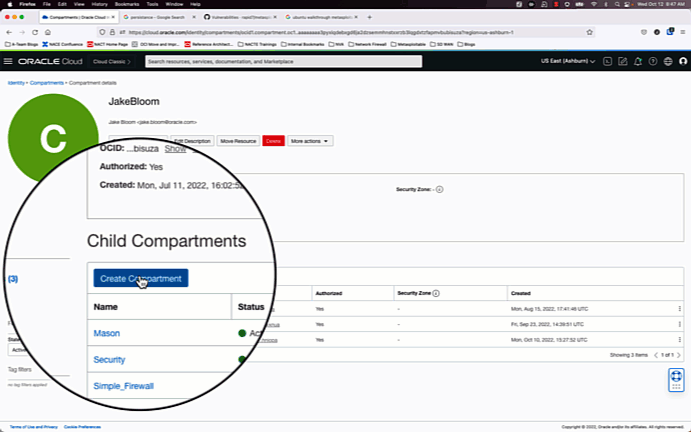Viewport: 691px width, 432px height.
Task: Go forward with browser forward arrow
Action: coord(22,32)
